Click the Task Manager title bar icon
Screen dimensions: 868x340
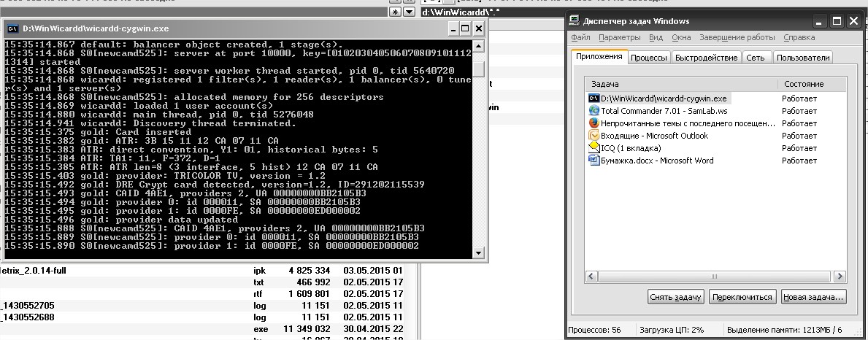pyautogui.click(x=575, y=21)
